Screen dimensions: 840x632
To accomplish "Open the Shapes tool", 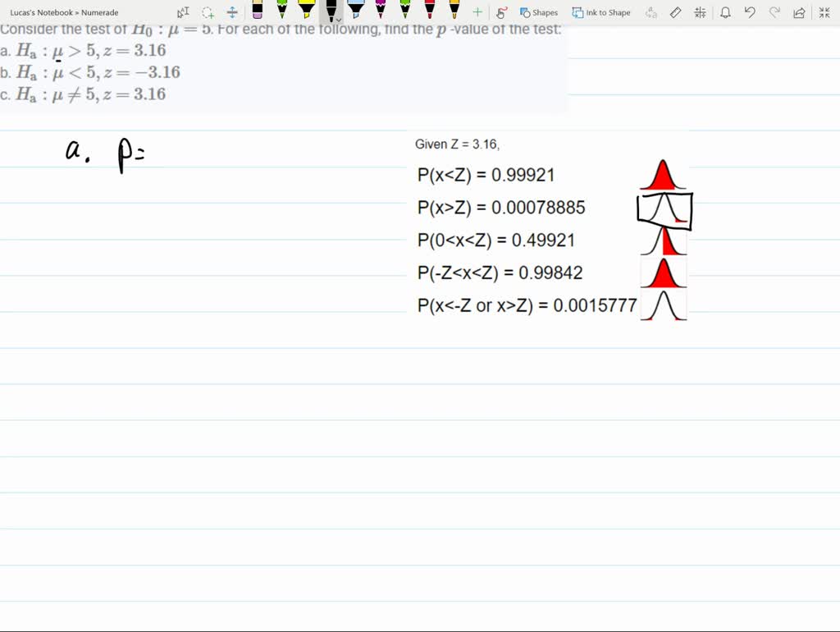I will [538, 12].
